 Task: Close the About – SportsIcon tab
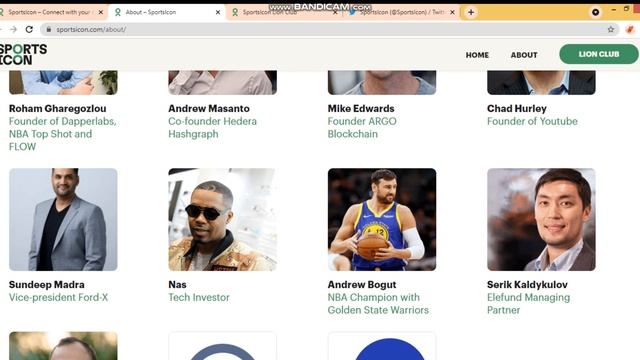(218, 12)
